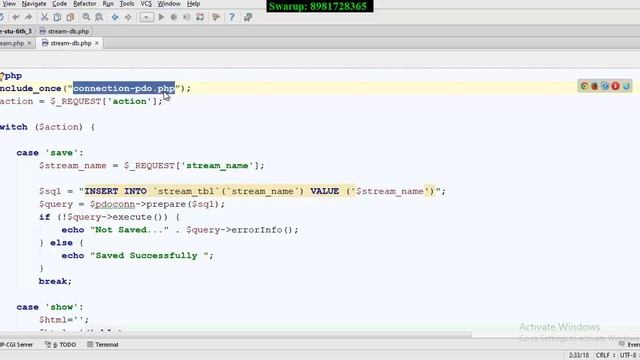640x360 pixels.
Task: Navigate Forward with right arrow icon
Action: [x=128, y=17]
